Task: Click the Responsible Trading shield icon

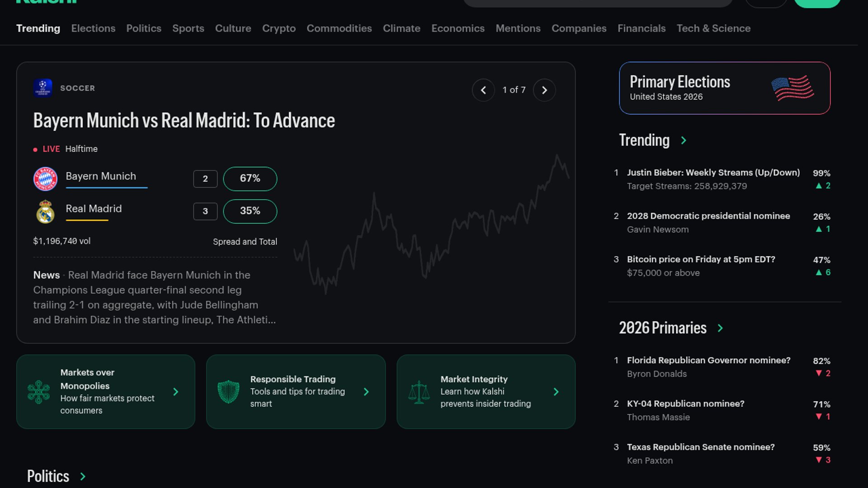Action: pos(228,392)
